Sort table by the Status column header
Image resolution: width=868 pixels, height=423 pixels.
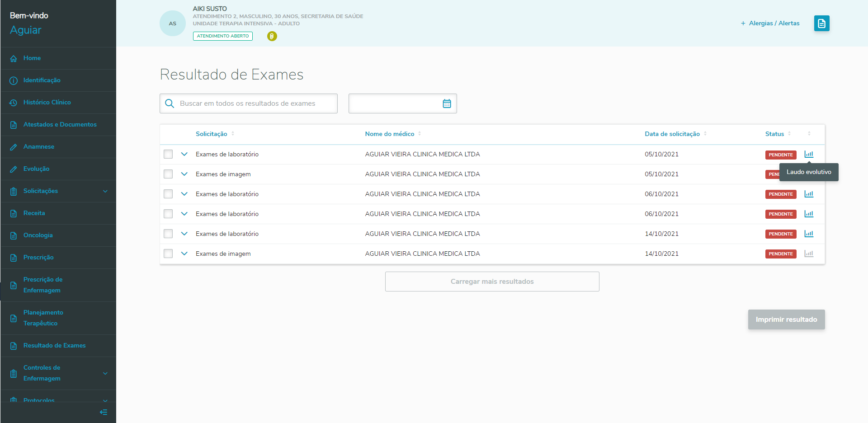[x=778, y=134]
